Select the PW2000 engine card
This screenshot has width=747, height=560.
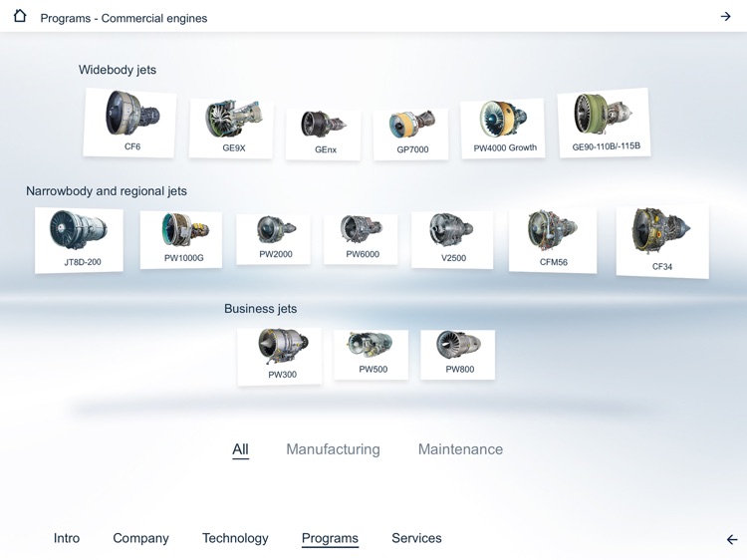274,239
